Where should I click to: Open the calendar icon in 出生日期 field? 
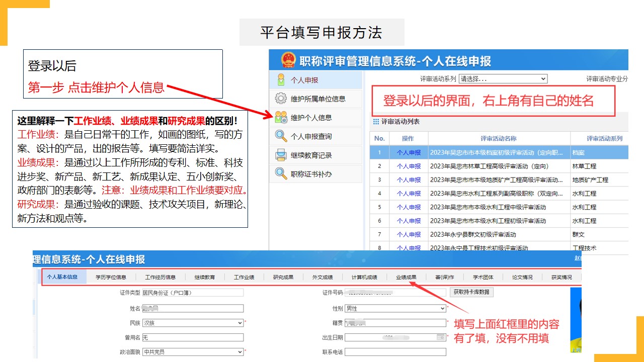(x=441, y=337)
